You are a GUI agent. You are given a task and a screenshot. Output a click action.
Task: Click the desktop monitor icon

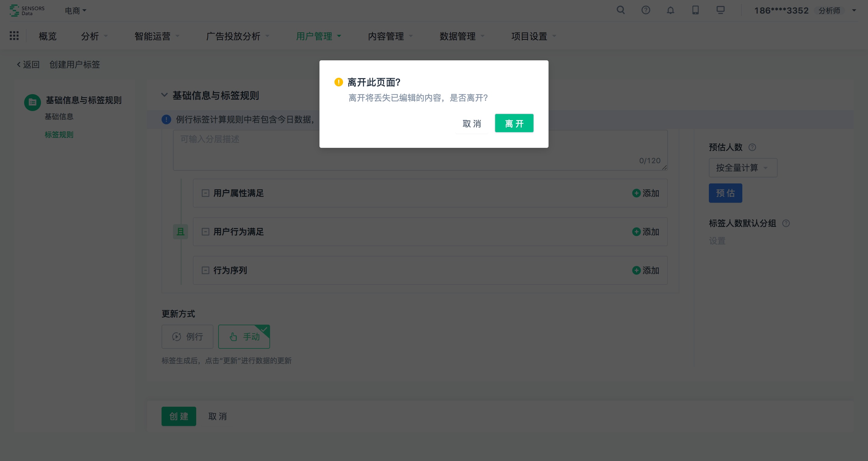click(x=720, y=10)
